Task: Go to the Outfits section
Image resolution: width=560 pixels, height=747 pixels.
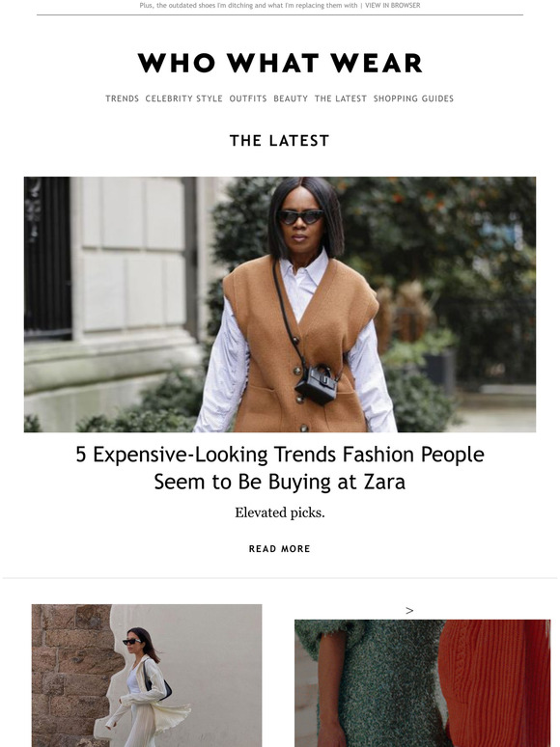Action: coord(248,98)
